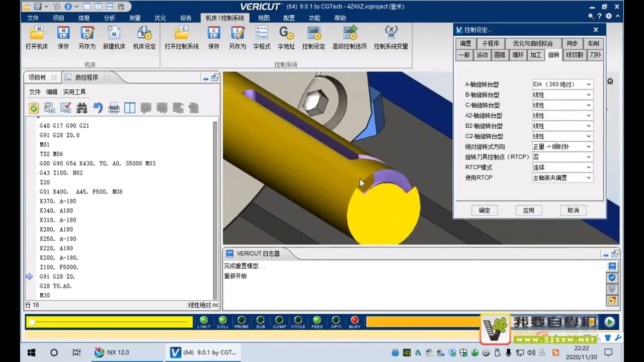Click 新建机床 (New Machine) icon
The height and width of the screenshot is (362, 644).
point(114,38)
